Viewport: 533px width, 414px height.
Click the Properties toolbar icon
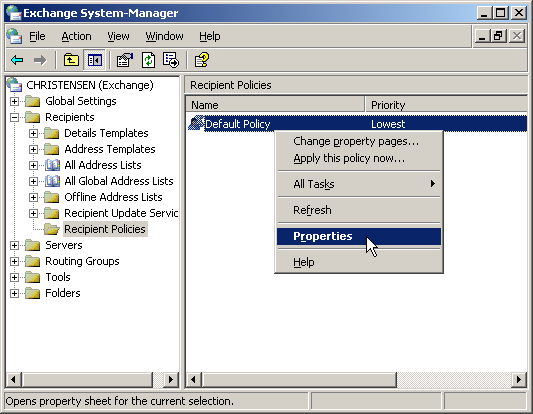point(124,61)
